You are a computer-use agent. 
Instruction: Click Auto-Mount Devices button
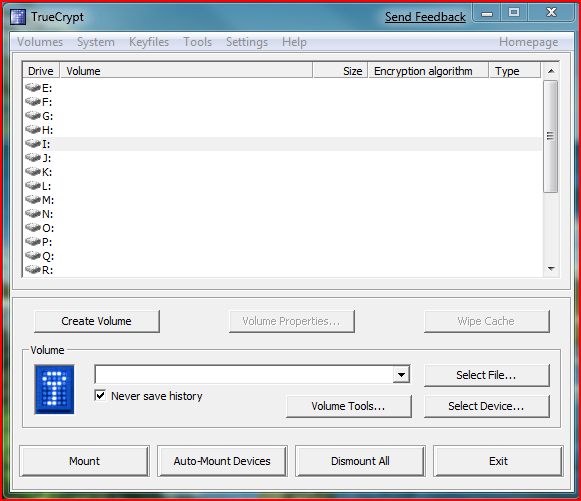222,461
